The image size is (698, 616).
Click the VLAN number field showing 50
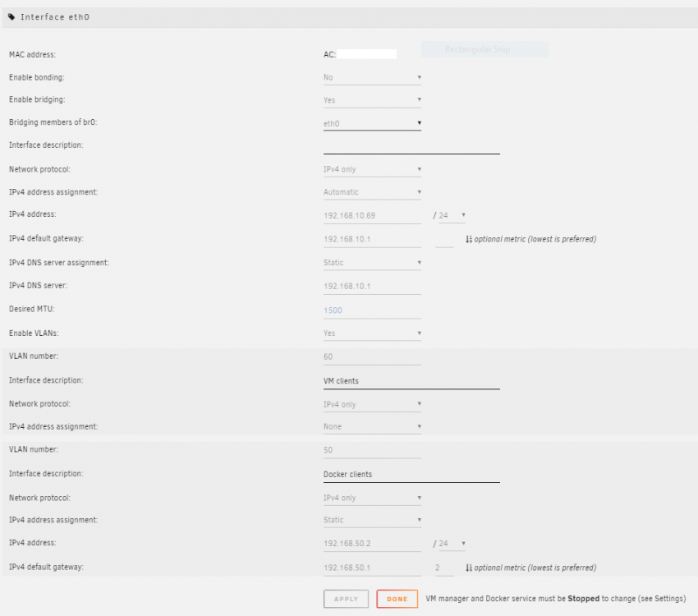[x=372, y=450]
